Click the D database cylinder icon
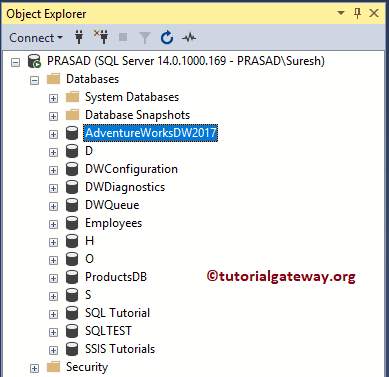The image size is (389, 377). point(72,151)
